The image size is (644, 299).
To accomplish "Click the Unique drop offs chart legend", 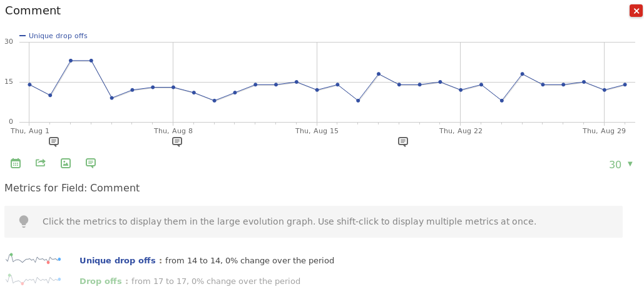I will pyautogui.click(x=54, y=36).
